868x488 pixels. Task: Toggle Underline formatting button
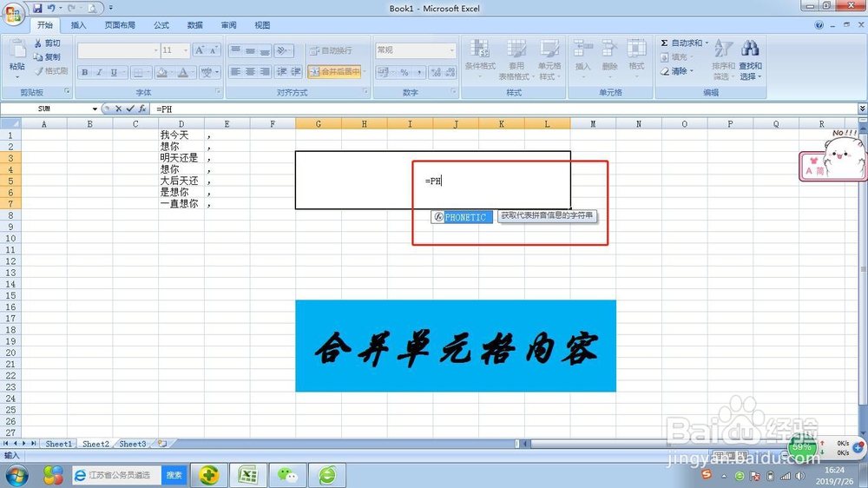pos(114,72)
